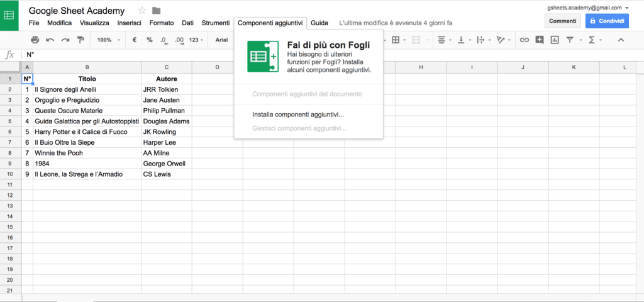The width and height of the screenshot is (644, 302).
Task: Open the 100% zoom dropdown
Action: click(108, 40)
